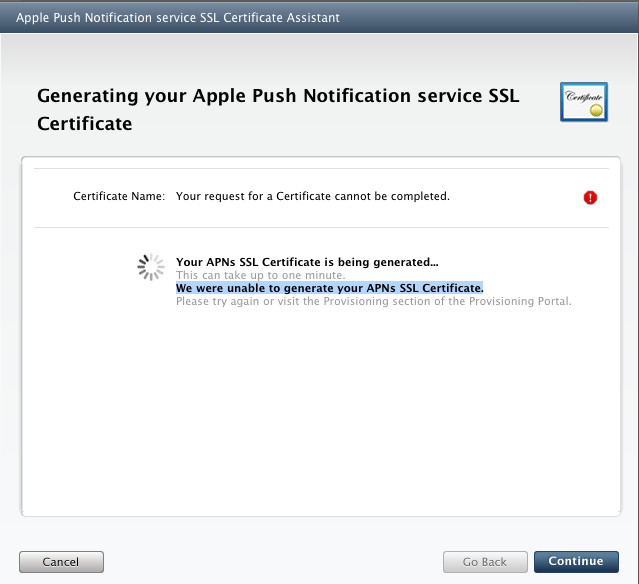This screenshot has width=639, height=584.
Task: Click the red error alert icon
Action: 590,198
